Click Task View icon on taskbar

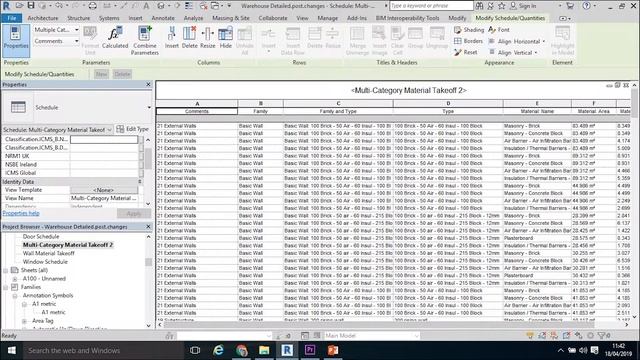point(195,350)
